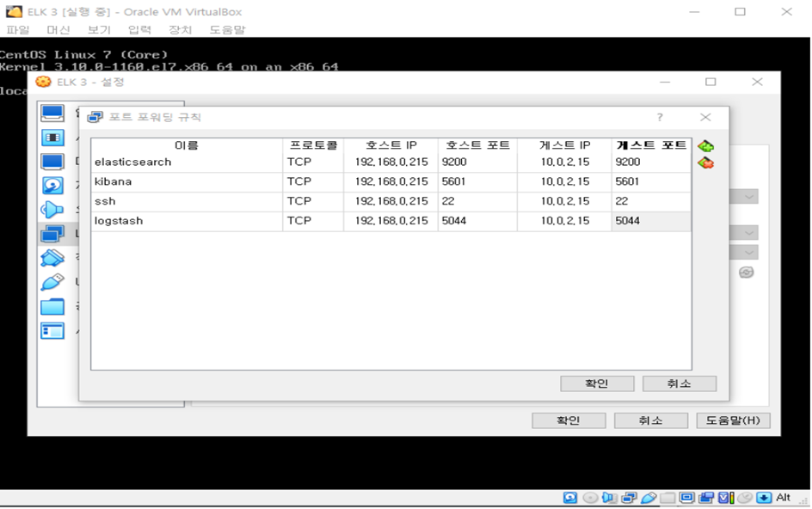
Task: Open System settings chip icon
Action: [52, 138]
